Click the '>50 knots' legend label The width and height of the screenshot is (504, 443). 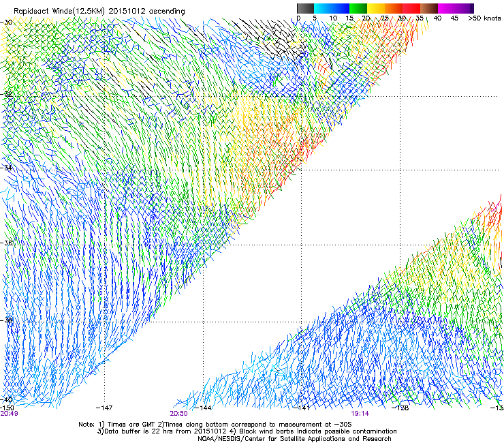[484, 18]
